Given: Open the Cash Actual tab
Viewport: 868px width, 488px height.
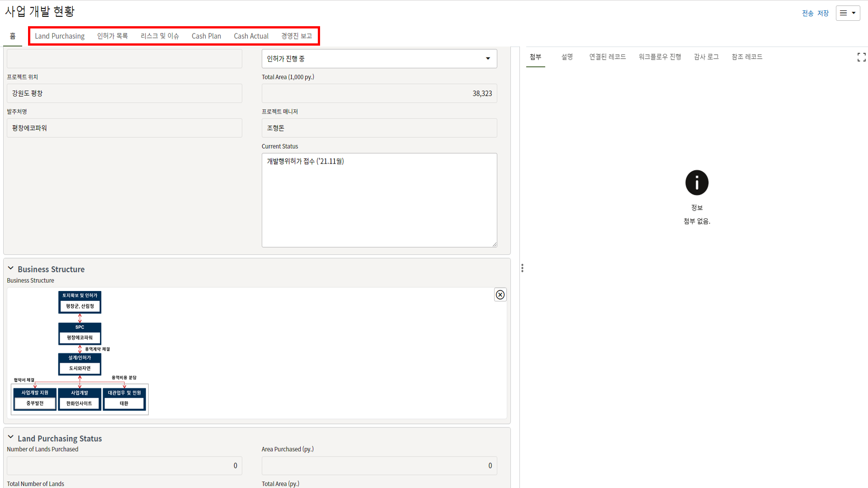Looking at the screenshot, I should click(251, 36).
